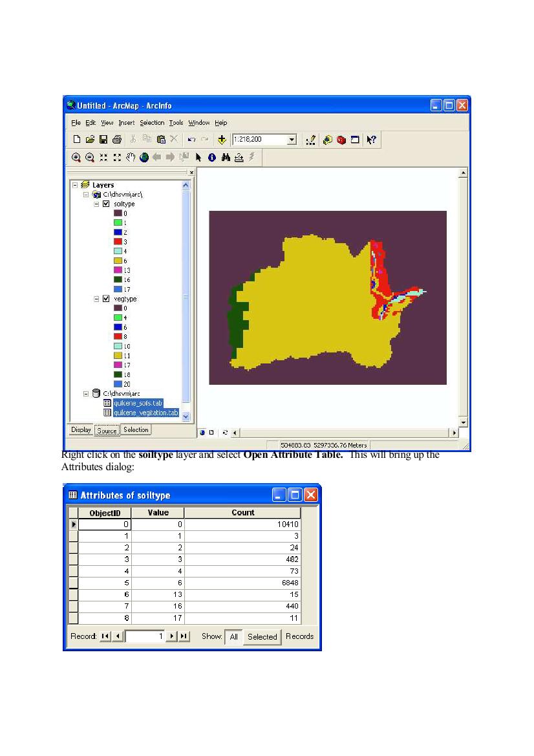Open the map scale 1:218,200 dropdown

(x=292, y=140)
